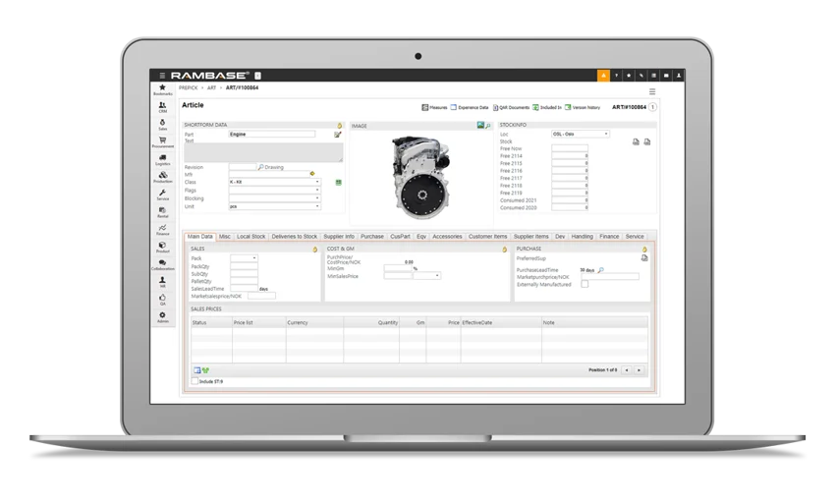Go to next position in sales prices

[x=639, y=369]
